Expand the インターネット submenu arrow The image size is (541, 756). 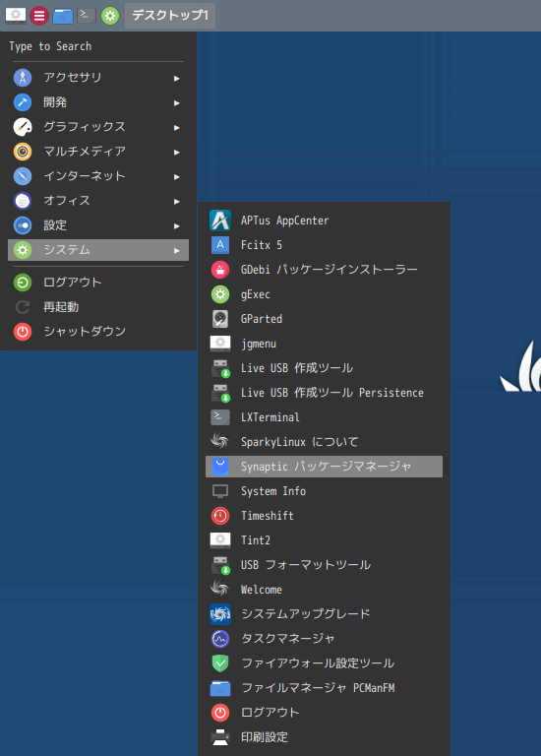[177, 176]
